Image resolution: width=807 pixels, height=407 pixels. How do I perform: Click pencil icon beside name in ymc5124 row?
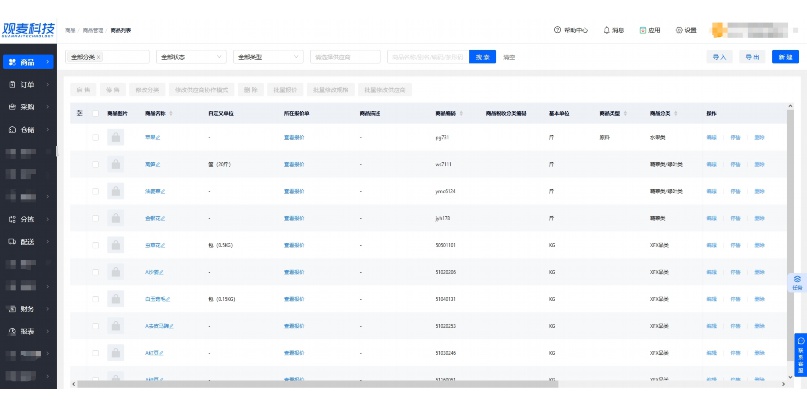click(x=163, y=191)
